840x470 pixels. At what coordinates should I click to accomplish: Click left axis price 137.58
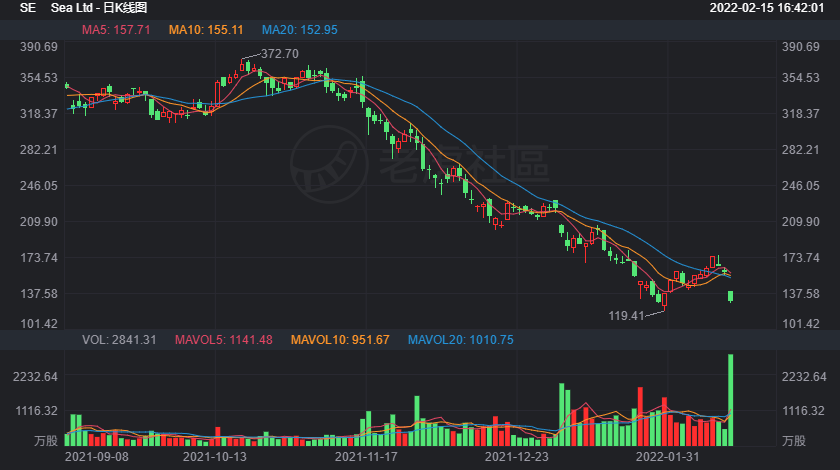click(39, 294)
